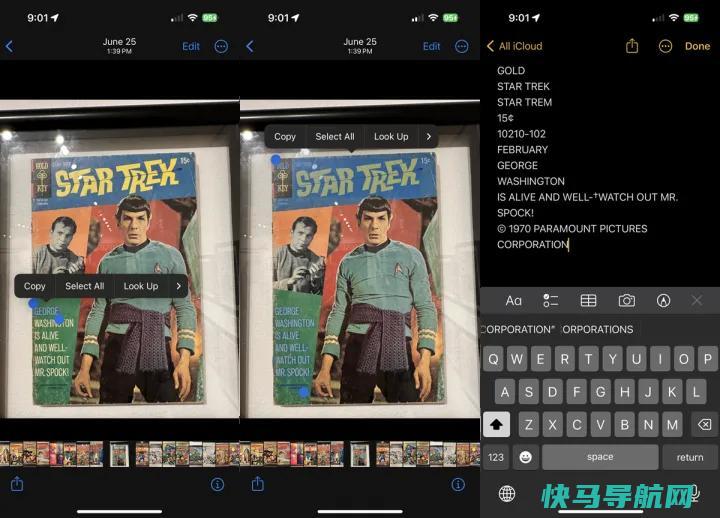
Task: Tap the share icon in left Photos screen
Action: [17, 484]
